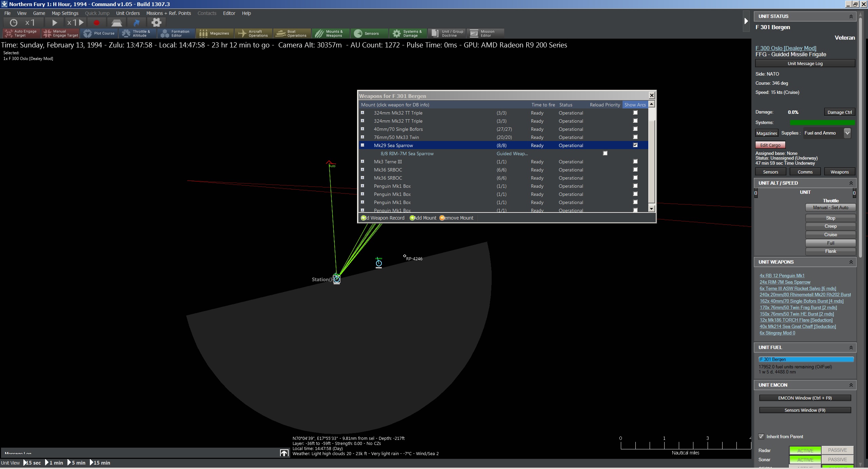Open the Supplies Fuel and Ammo dropdown
Image resolution: width=868 pixels, height=469 pixels.
tap(847, 133)
